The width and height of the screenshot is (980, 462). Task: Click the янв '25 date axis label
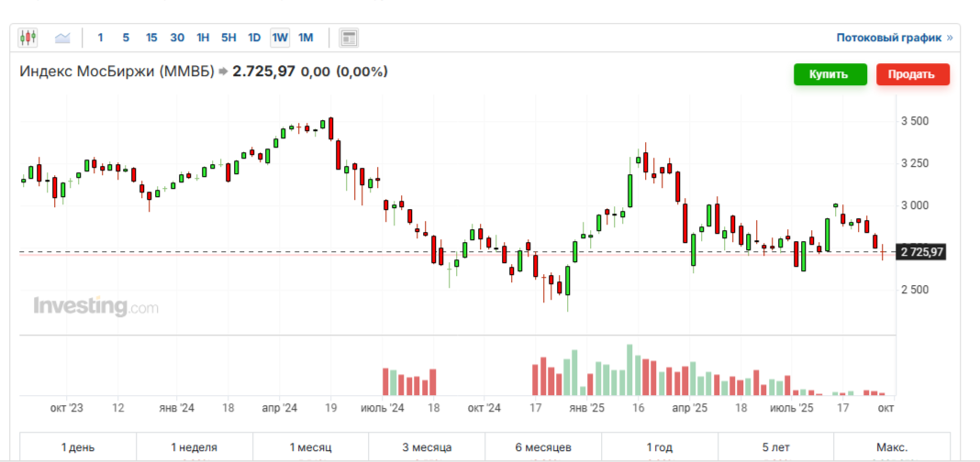pos(587,408)
